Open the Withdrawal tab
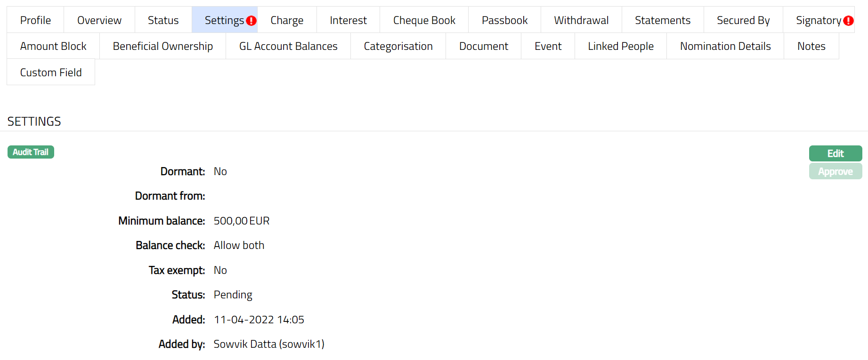The image size is (868, 360). (581, 20)
